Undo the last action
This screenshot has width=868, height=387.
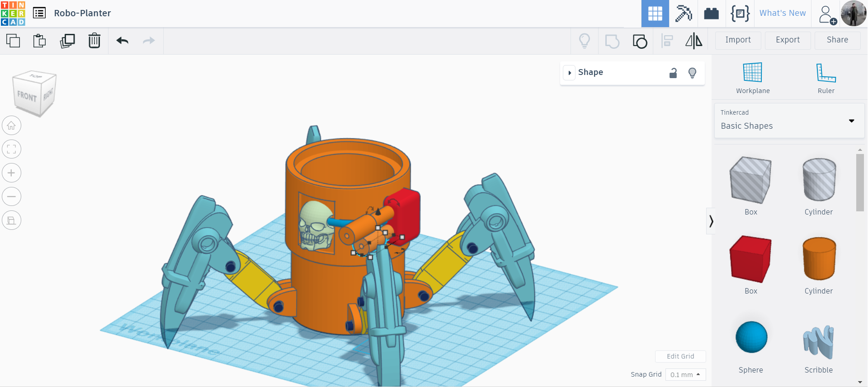(123, 41)
